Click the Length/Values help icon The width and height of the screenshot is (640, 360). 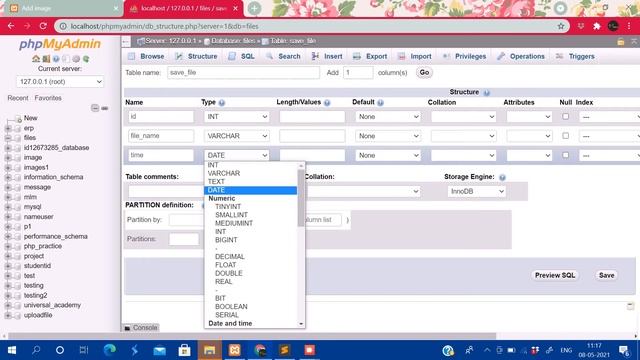[x=327, y=102]
